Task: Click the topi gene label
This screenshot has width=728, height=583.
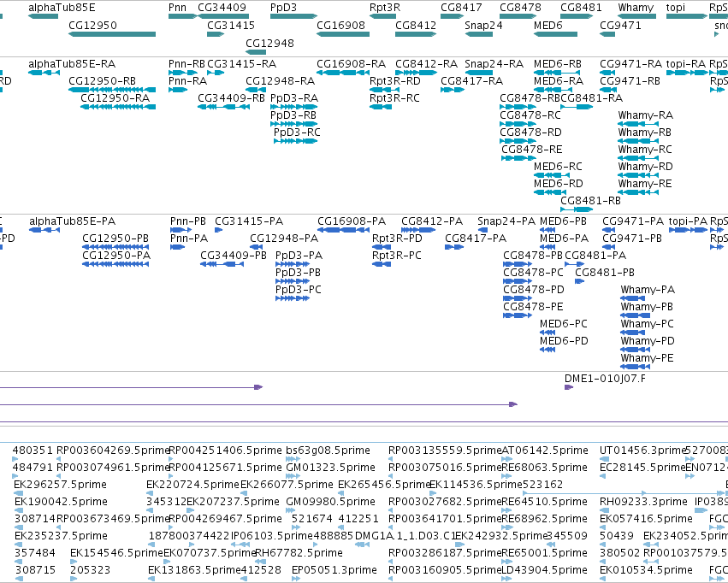Action: [x=676, y=8]
